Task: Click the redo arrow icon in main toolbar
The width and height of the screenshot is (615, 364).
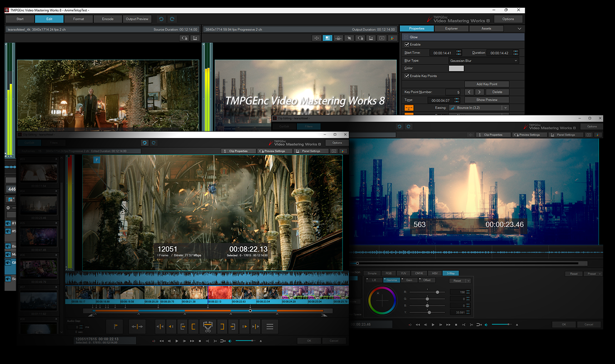Action: [172, 19]
